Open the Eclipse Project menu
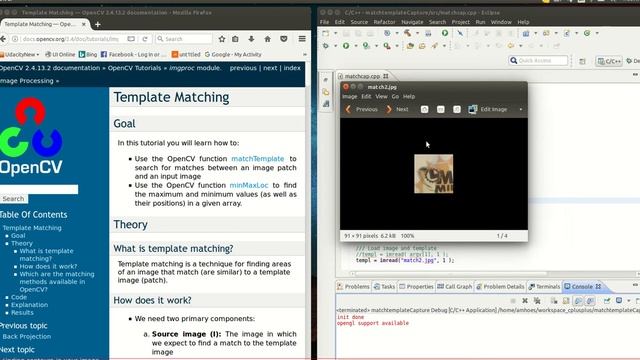This screenshot has width=640, height=360. point(460,22)
